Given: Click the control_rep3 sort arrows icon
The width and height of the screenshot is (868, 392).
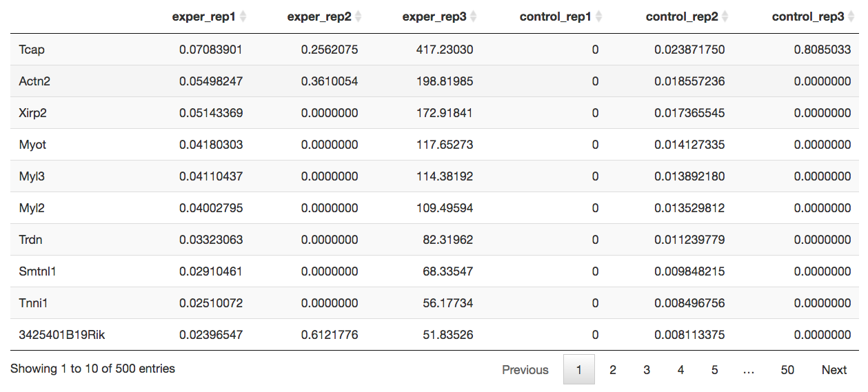Looking at the screenshot, I should (851, 17).
